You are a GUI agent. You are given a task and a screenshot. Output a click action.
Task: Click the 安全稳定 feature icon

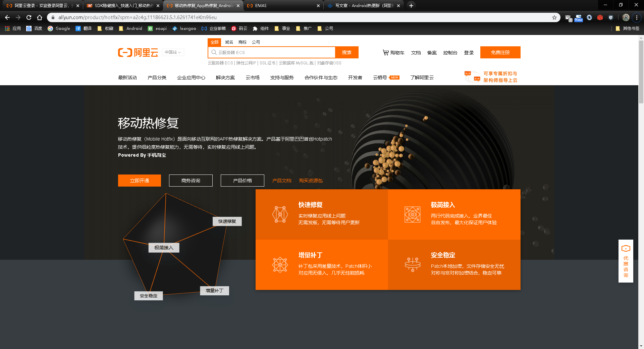point(413,265)
